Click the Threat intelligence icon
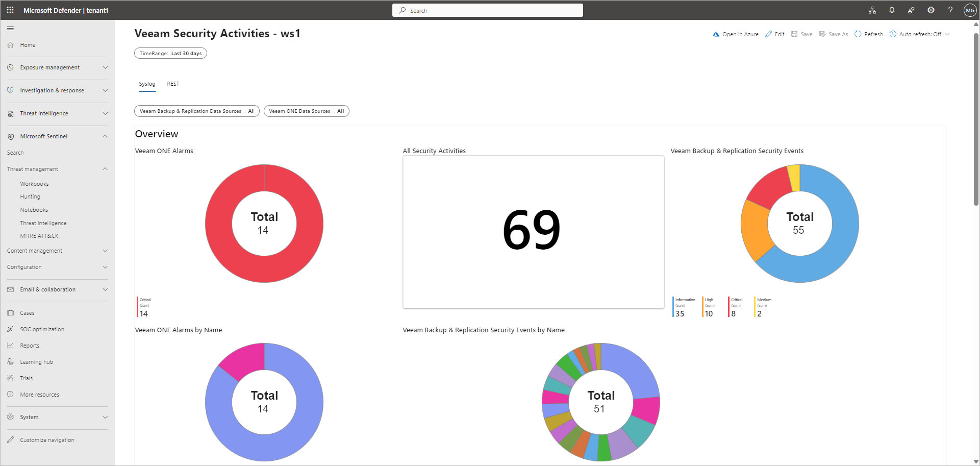Image resolution: width=980 pixels, height=466 pixels. pos(10,113)
